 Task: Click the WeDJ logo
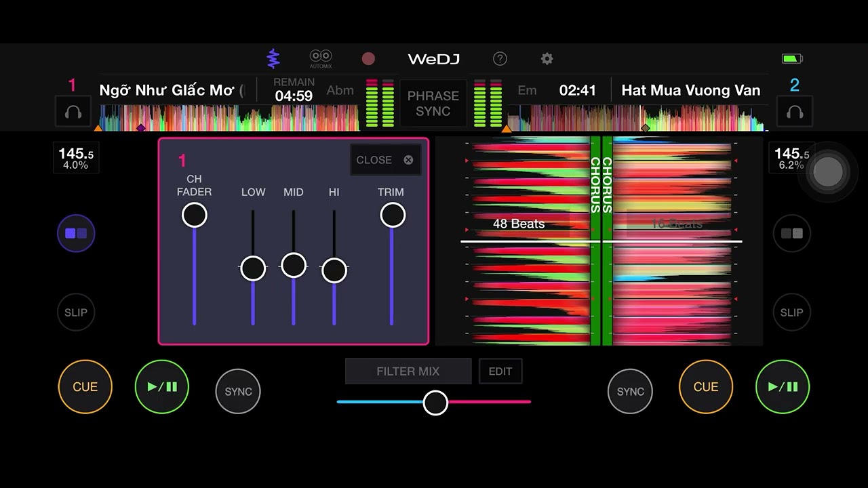[x=434, y=59]
